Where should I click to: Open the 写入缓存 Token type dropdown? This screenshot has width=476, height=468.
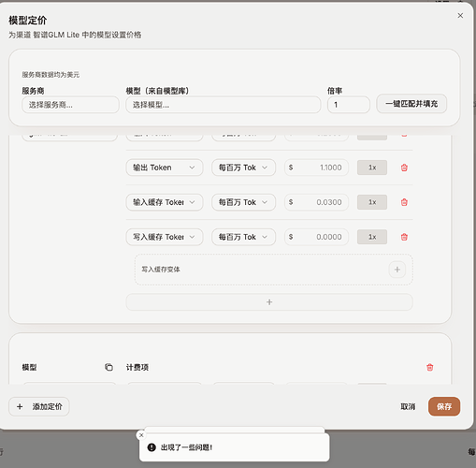click(x=165, y=237)
